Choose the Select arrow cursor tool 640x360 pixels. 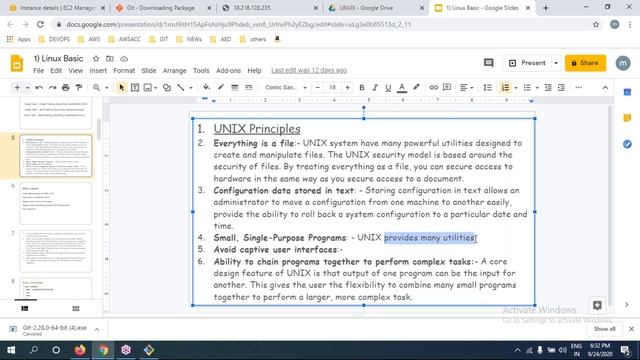coord(121,88)
